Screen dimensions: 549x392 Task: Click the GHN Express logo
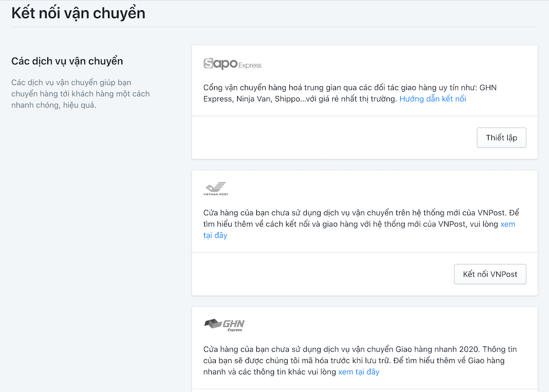(x=224, y=325)
